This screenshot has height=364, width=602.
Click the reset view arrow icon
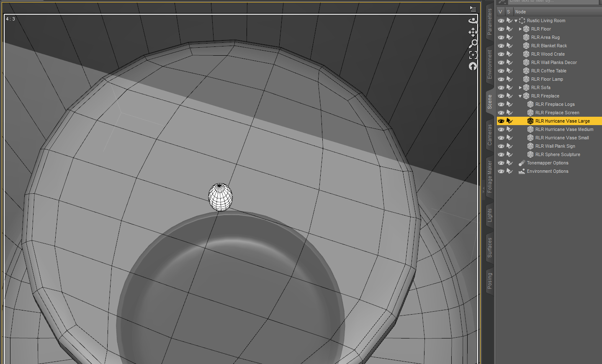tap(473, 66)
